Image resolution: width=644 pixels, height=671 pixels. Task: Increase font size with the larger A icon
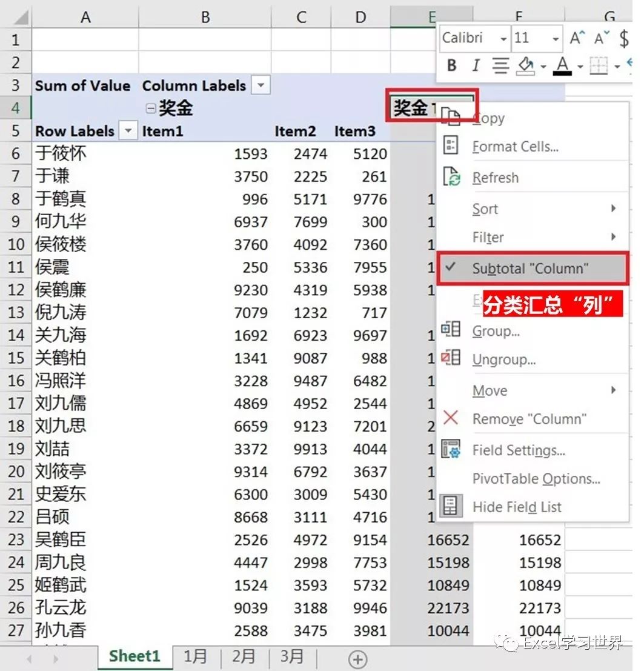[x=577, y=39]
